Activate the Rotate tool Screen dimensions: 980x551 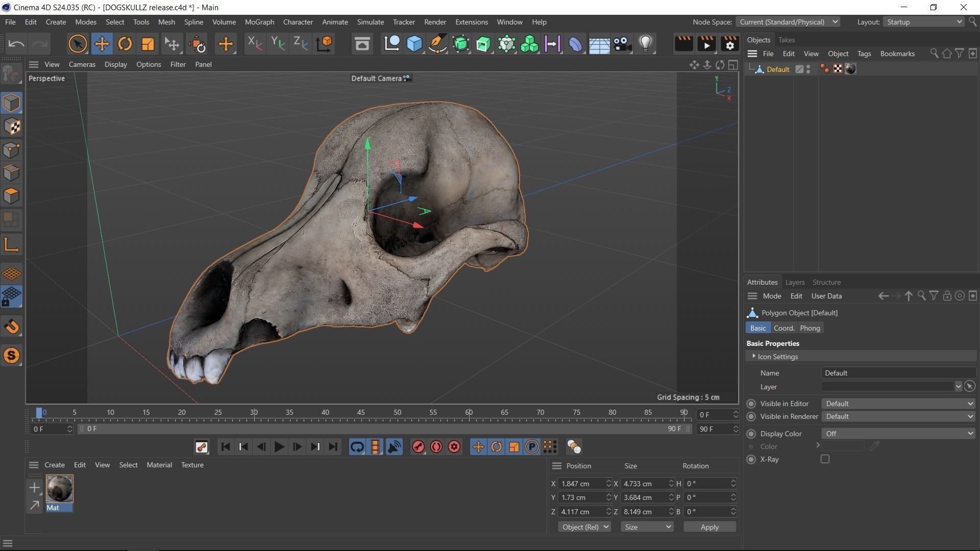tap(125, 44)
